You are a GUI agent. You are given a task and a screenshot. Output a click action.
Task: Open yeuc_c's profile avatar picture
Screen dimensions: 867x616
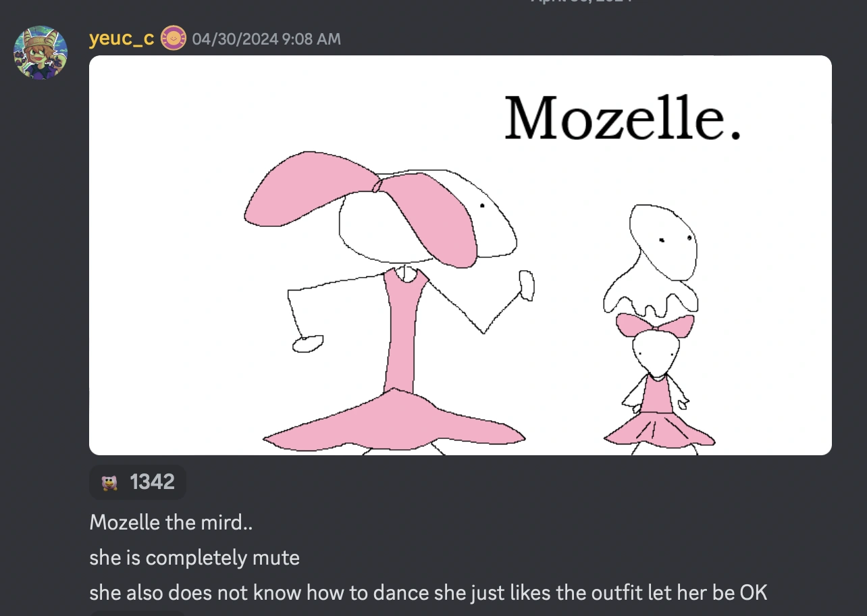pos(41,53)
